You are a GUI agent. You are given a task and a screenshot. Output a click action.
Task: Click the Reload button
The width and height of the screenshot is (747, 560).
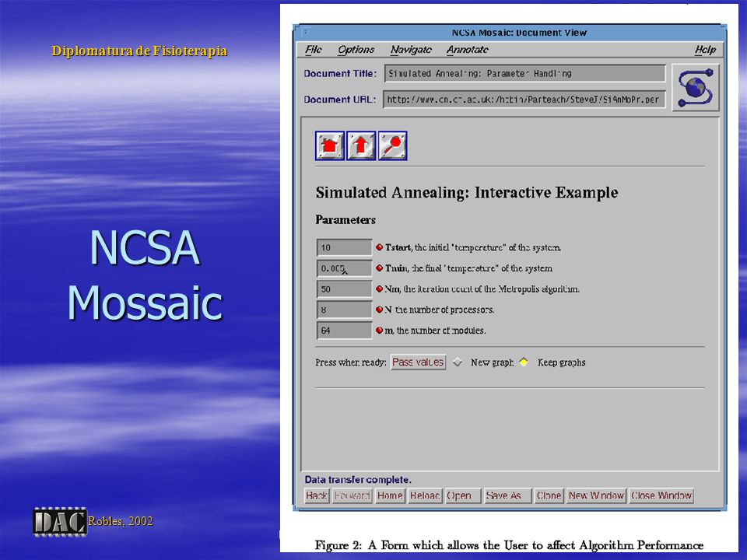[x=425, y=495]
